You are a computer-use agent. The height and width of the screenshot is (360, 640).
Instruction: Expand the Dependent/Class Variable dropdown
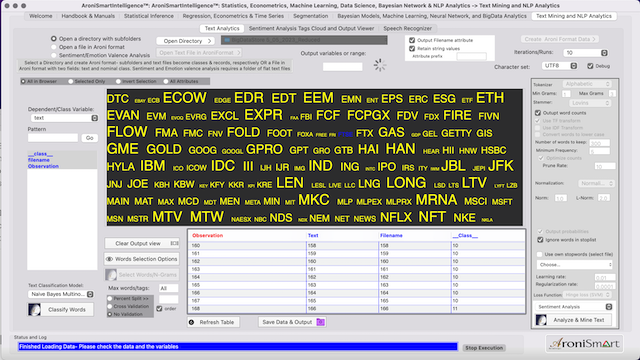click(x=64, y=118)
